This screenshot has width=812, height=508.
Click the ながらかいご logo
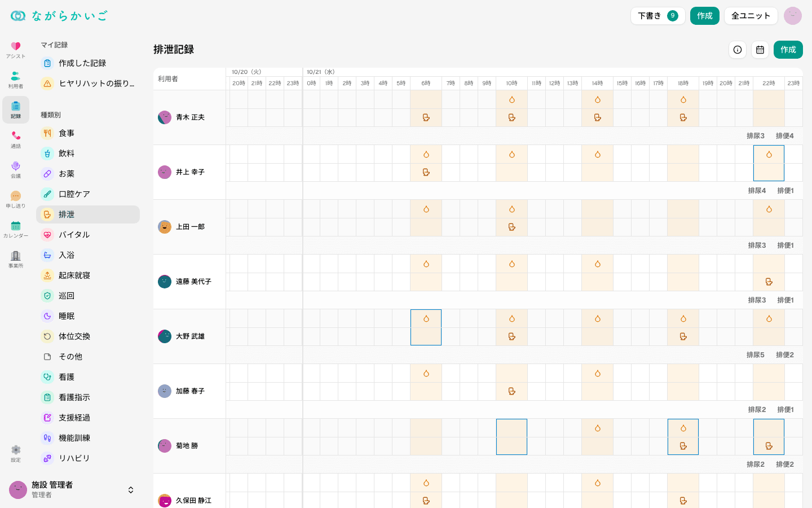[x=59, y=16]
